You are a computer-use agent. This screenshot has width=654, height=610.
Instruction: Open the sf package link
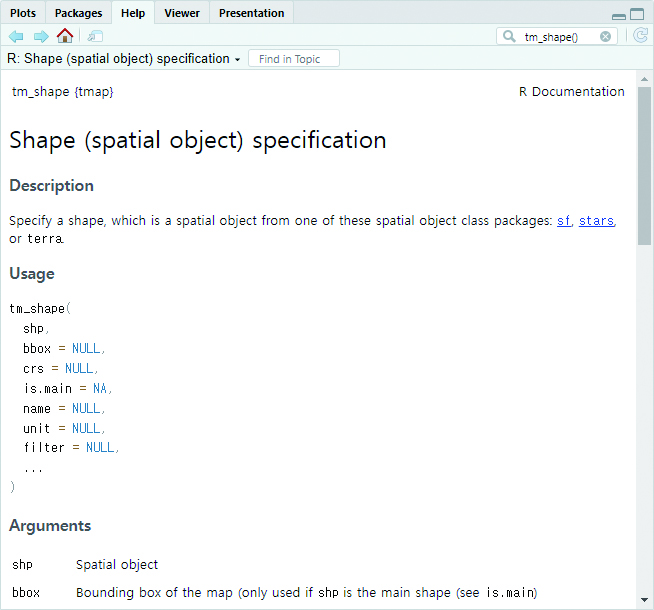pyautogui.click(x=563, y=221)
